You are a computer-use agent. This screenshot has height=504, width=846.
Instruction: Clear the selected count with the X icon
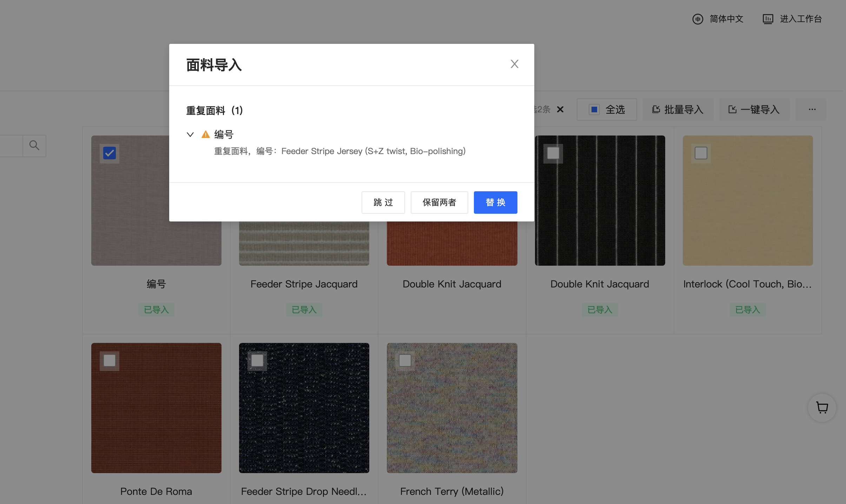(560, 110)
